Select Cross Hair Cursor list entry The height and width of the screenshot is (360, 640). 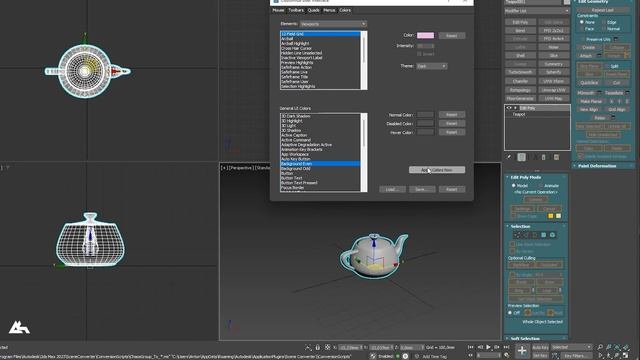(x=296, y=48)
